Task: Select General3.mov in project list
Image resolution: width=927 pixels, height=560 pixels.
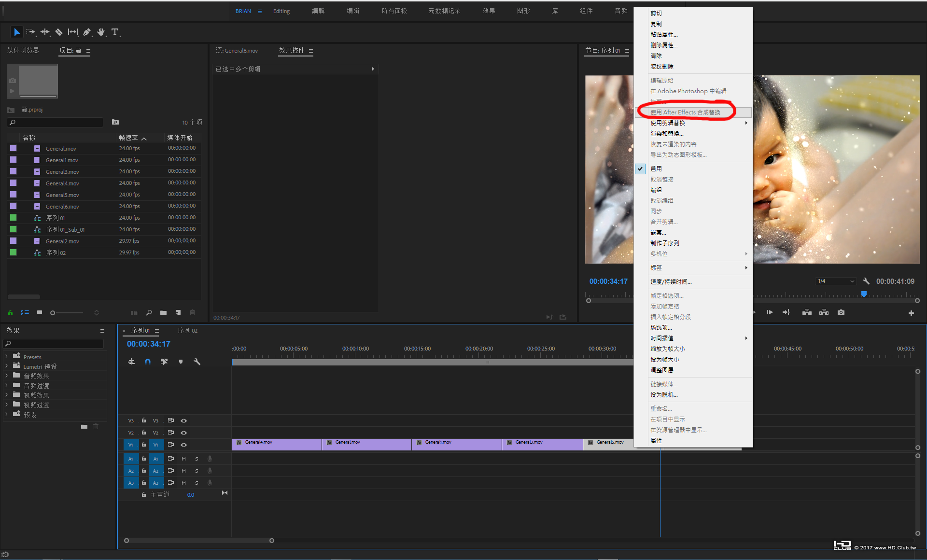Action: click(62, 172)
